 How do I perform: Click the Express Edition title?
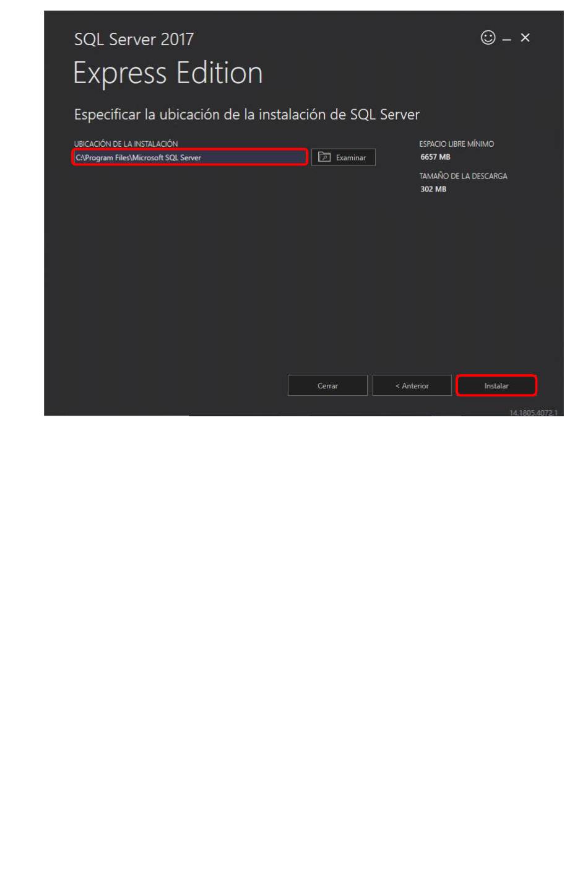(x=168, y=74)
